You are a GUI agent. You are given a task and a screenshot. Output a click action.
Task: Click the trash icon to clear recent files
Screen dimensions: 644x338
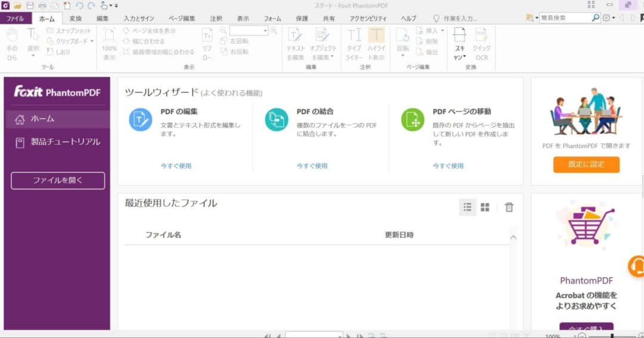(509, 207)
